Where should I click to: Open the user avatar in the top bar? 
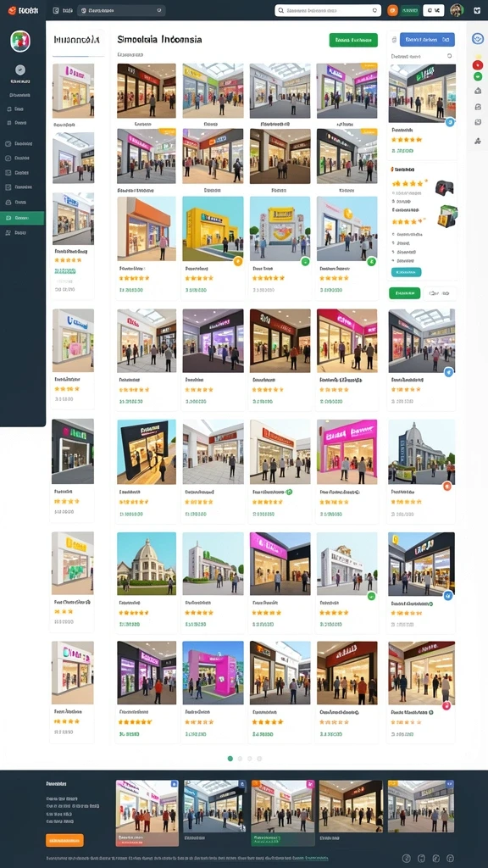click(x=456, y=10)
